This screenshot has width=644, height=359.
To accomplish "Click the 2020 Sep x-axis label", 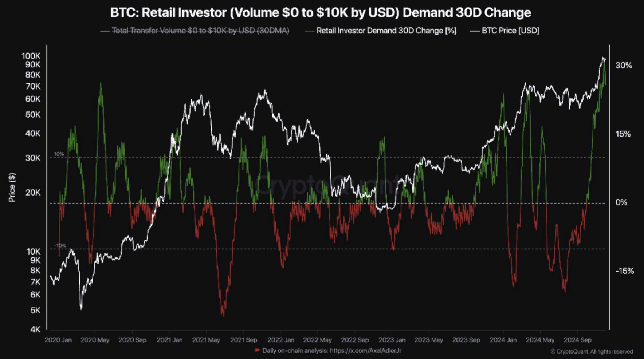I will tap(132, 340).
